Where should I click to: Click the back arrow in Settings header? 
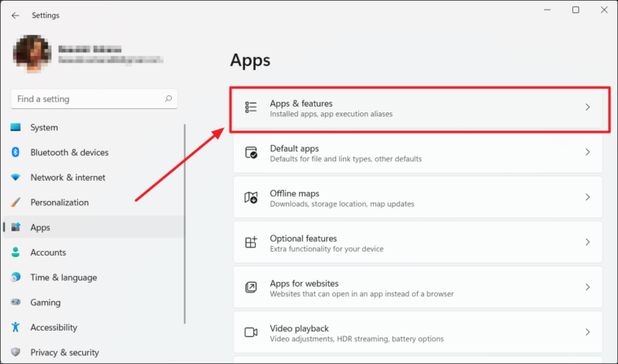pyautogui.click(x=15, y=15)
